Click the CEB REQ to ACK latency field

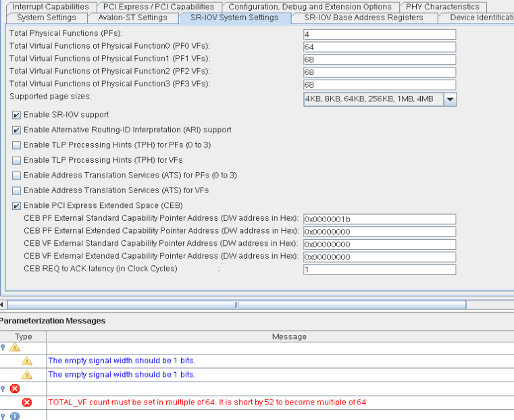pos(380,269)
